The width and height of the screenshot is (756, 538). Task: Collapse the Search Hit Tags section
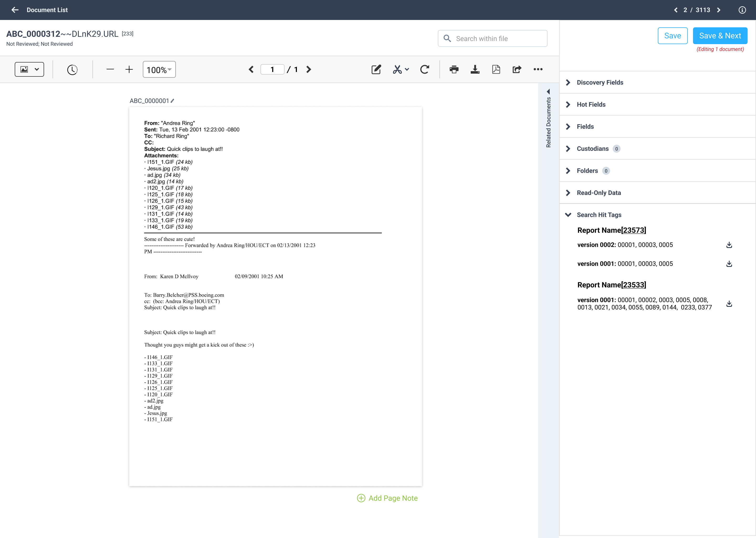click(568, 215)
